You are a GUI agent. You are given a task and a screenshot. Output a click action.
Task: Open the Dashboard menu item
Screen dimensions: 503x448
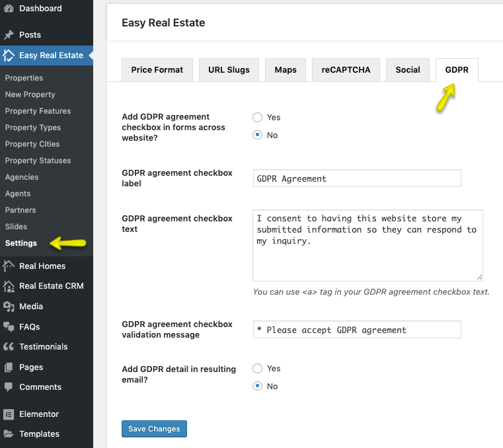point(40,9)
